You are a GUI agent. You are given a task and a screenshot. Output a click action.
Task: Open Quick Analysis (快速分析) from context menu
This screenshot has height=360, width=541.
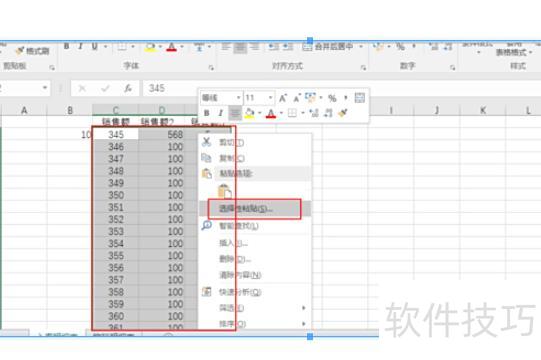tap(255, 292)
